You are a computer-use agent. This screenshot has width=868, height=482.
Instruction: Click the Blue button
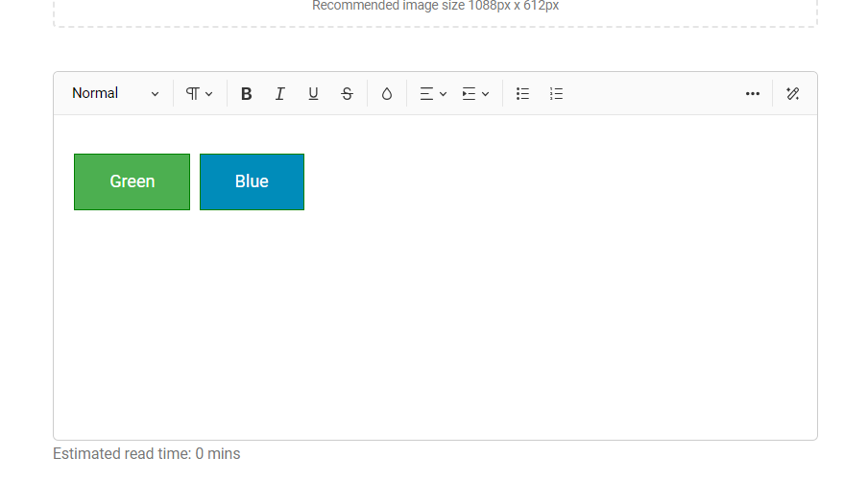coord(252,181)
